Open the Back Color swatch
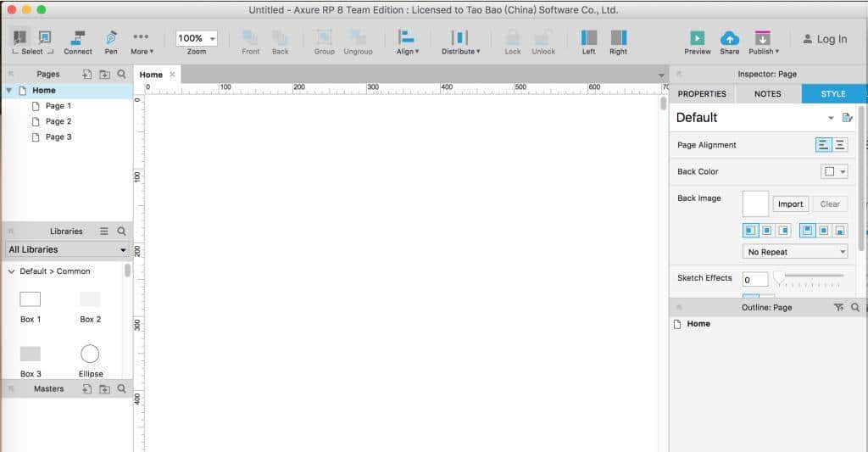This screenshot has width=868, height=452. point(833,171)
